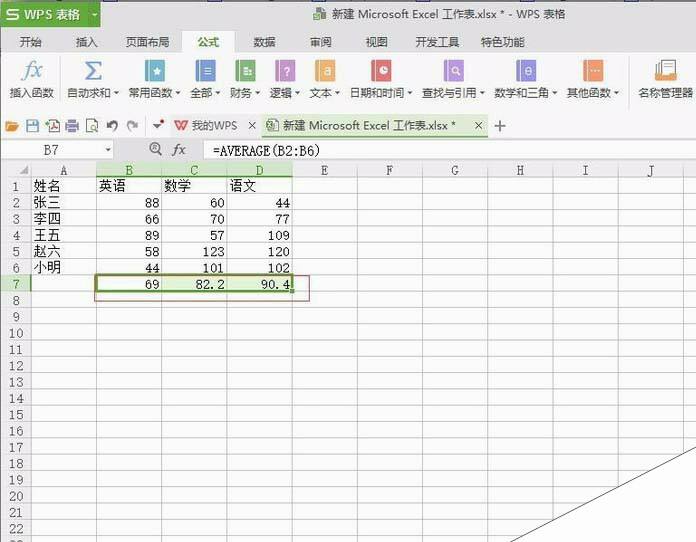Click cell D7 showing average 90.4
The image size is (696, 542).
(259, 284)
